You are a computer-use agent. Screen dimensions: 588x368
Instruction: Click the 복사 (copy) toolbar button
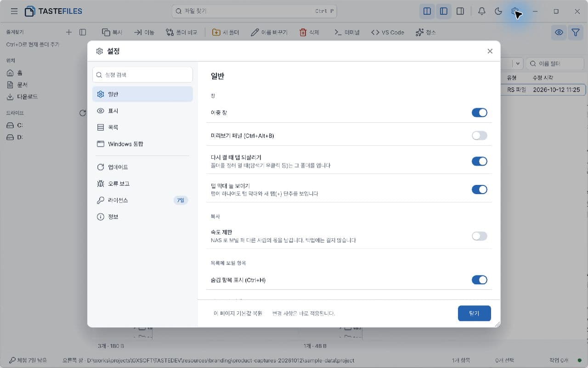click(x=112, y=32)
